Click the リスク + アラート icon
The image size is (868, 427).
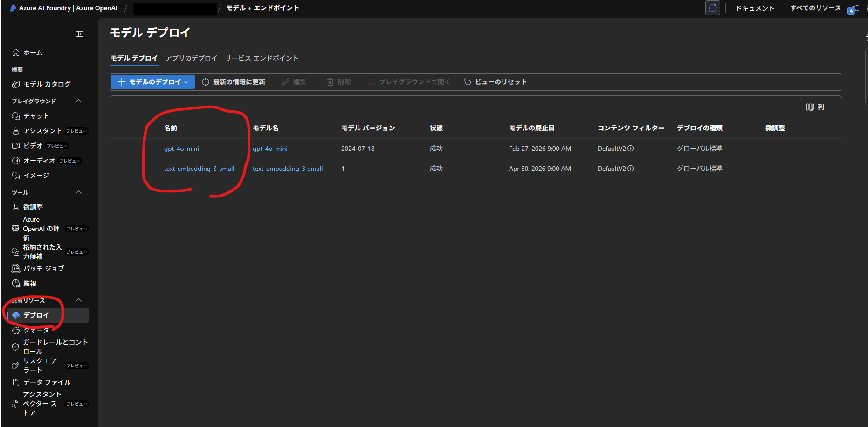[15, 366]
